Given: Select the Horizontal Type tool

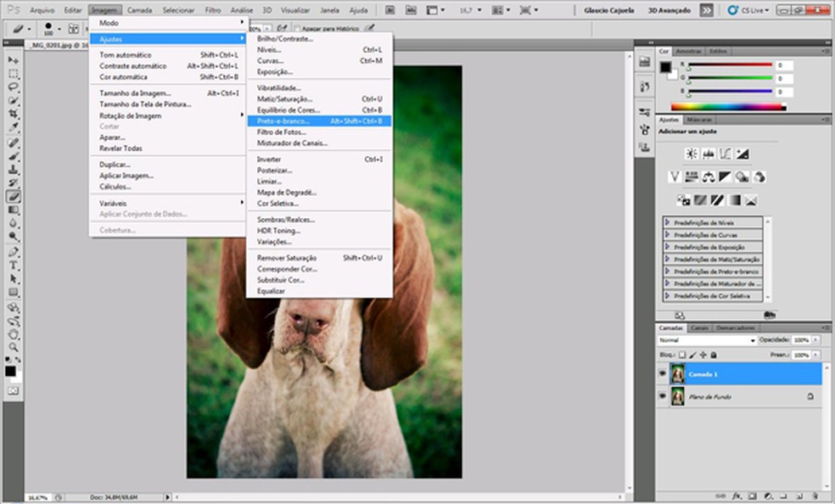Looking at the screenshot, I should [14, 265].
